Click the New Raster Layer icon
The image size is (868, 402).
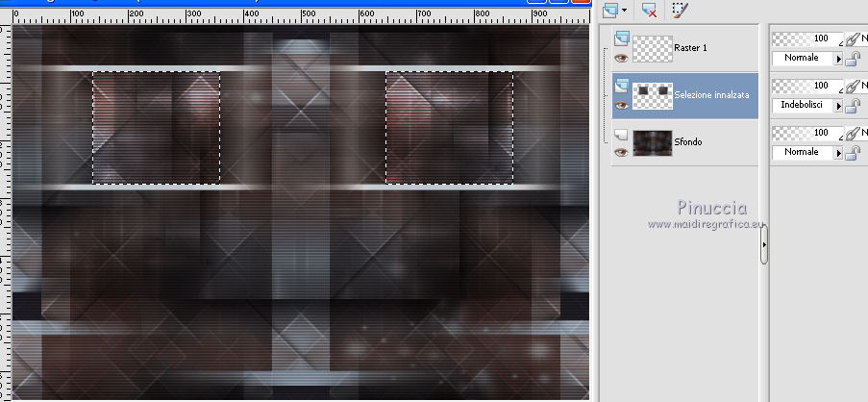pyautogui.click(x=610, y=10)
